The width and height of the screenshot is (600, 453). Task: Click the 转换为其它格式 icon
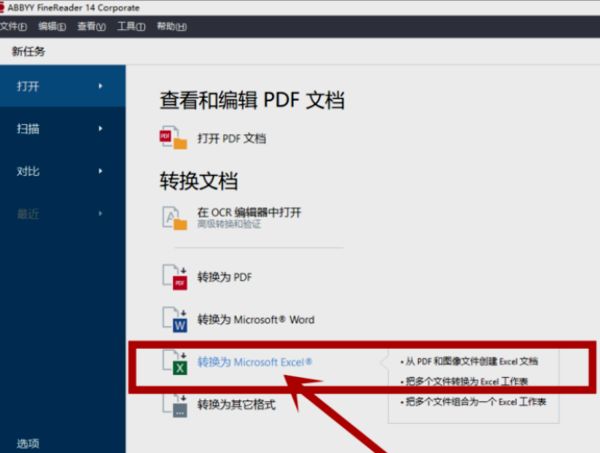(x=175, y=405)
